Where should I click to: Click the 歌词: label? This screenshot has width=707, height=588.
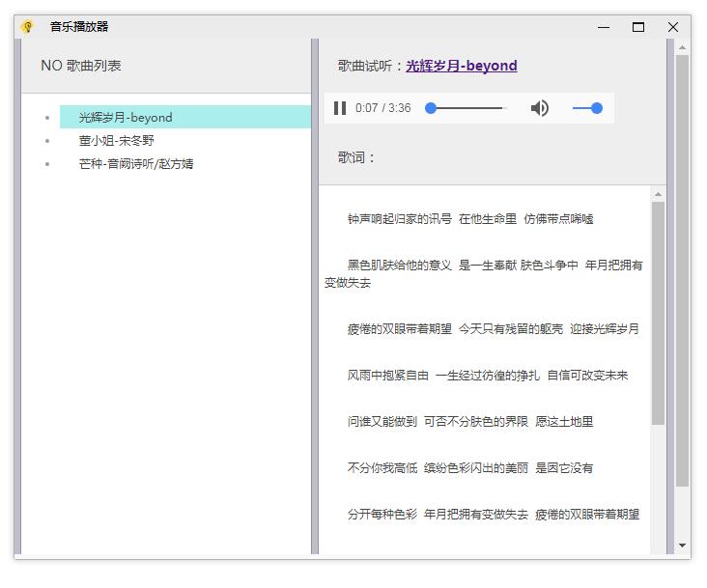[356, 157]
